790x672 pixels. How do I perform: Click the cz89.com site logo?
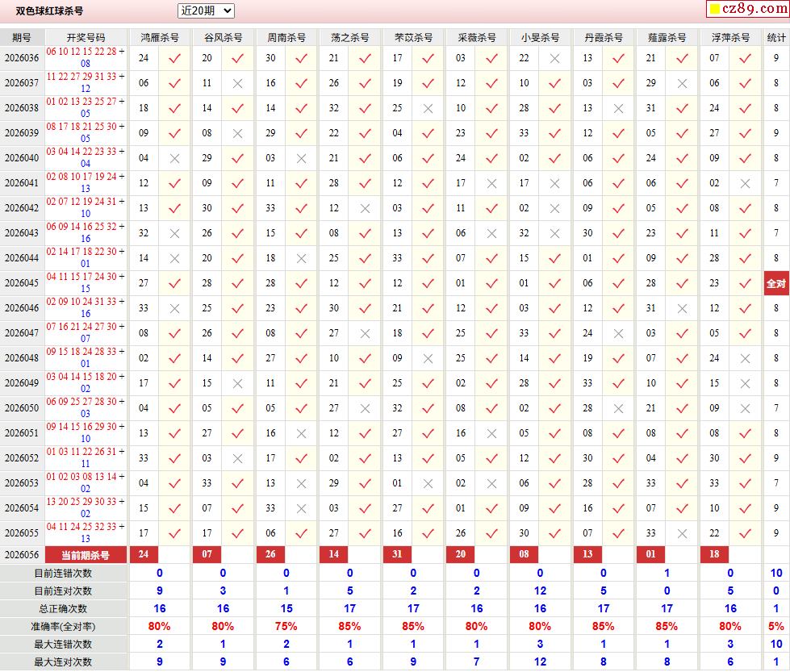pyautogui.click(x=747, y=9)
